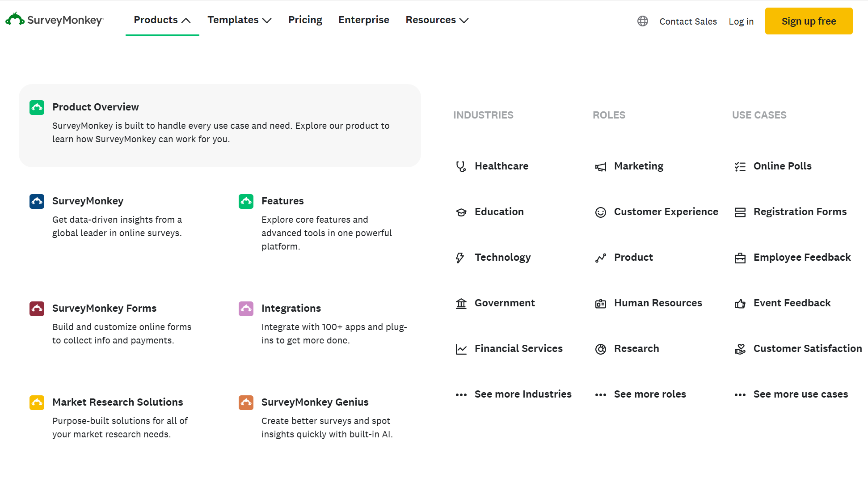Open Product Overview title link

(x=95, y=107)
